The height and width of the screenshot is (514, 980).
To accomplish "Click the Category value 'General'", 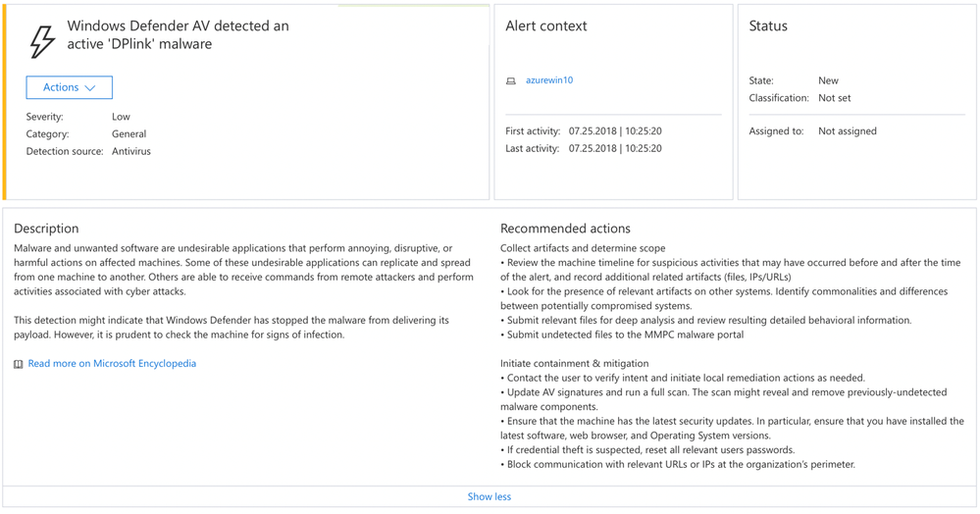I will click(x=129, y=134).
